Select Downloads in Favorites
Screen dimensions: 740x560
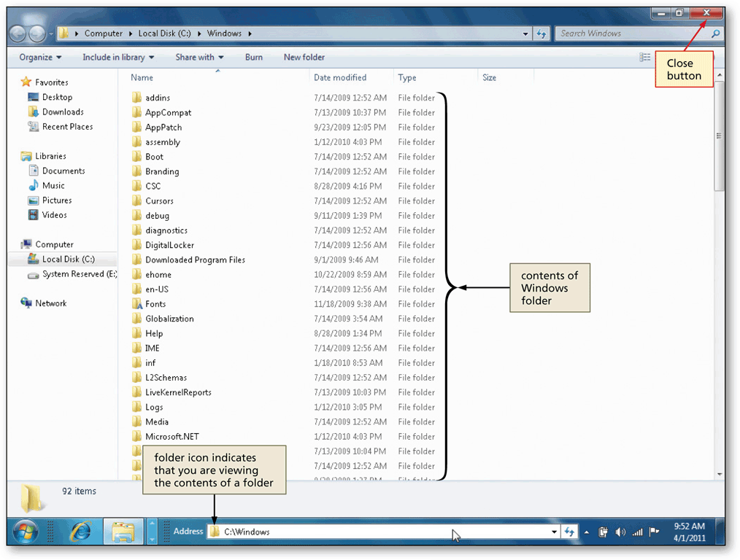pyautogui.click(x=63, y=112)
